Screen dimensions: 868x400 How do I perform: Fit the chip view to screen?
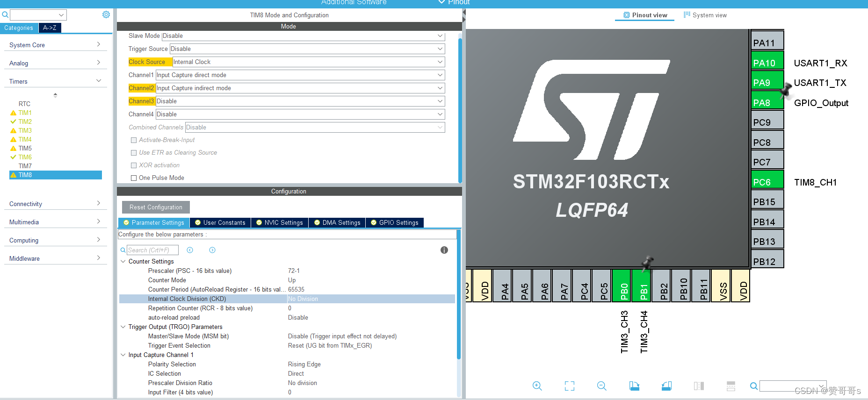coord(569,386)
